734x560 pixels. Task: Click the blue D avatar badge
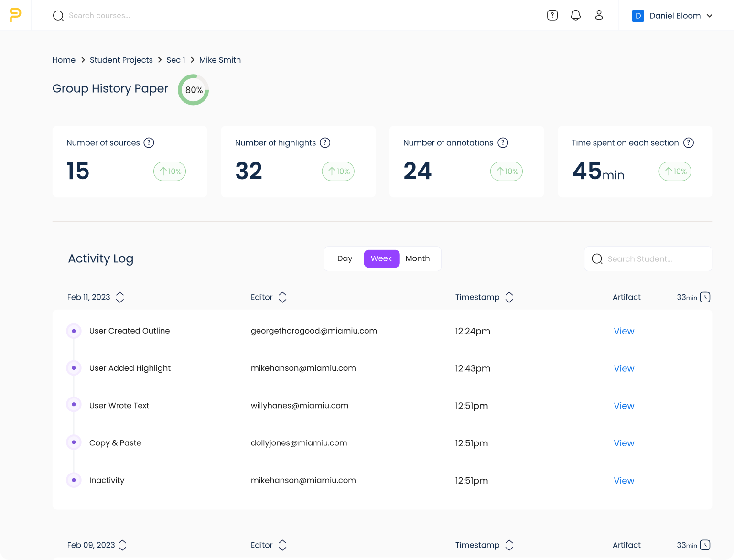pos(638,16)
